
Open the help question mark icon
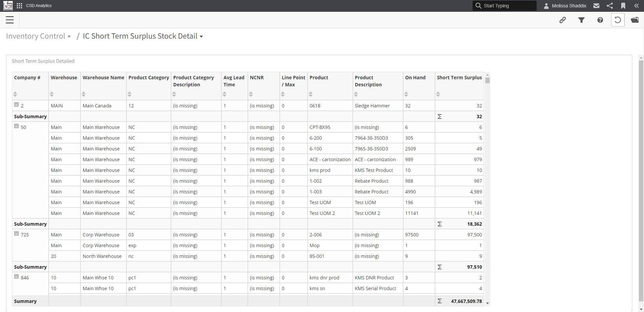click(600, 20)
